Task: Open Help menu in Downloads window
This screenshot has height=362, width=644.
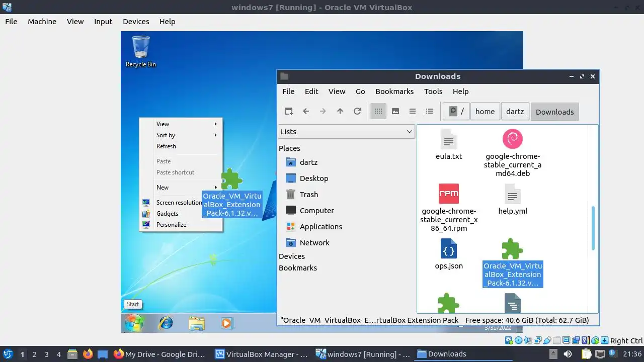Action: point(460,92)
